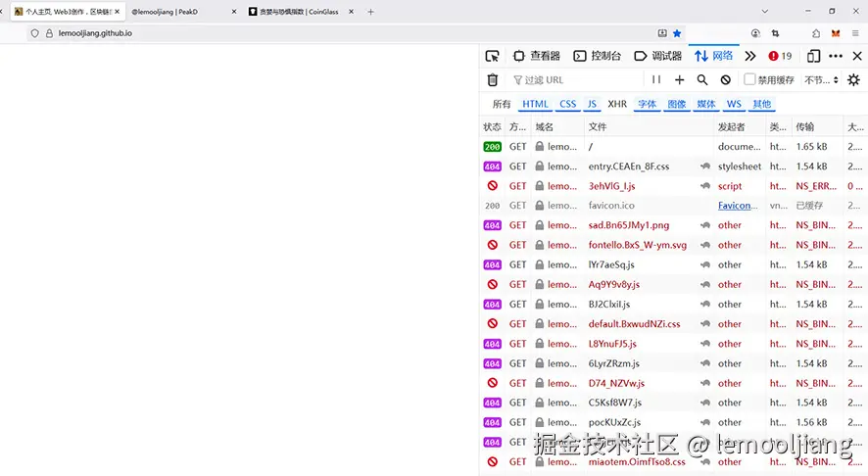
Task: Toggle reader view icon in address bar
Action: pyautogui.click(x=662, y=33)
